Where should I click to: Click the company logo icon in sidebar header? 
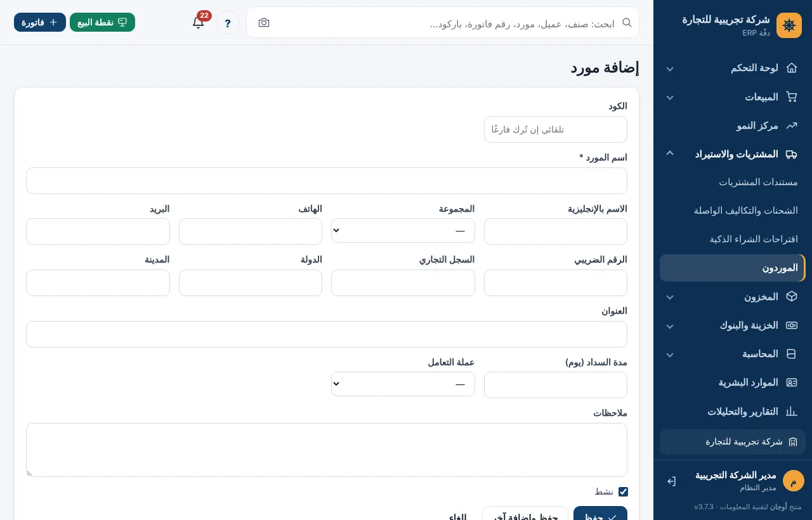[x=789, y=25]
